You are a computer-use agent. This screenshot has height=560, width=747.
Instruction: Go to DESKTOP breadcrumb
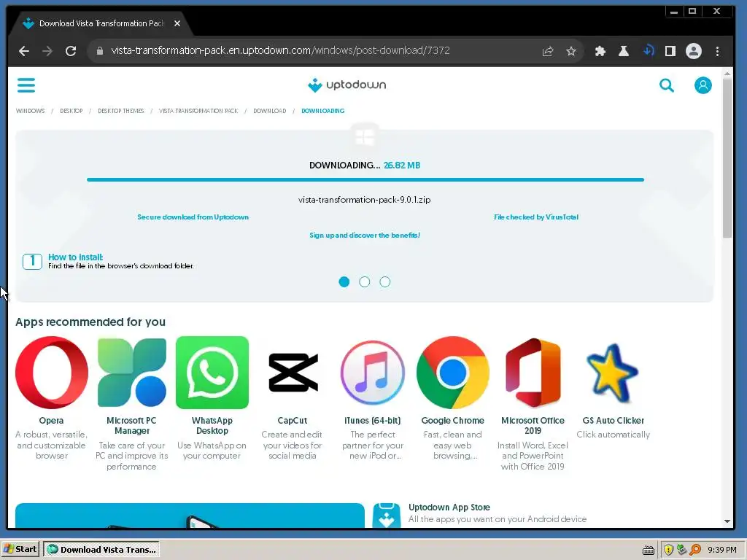[71, 111]
